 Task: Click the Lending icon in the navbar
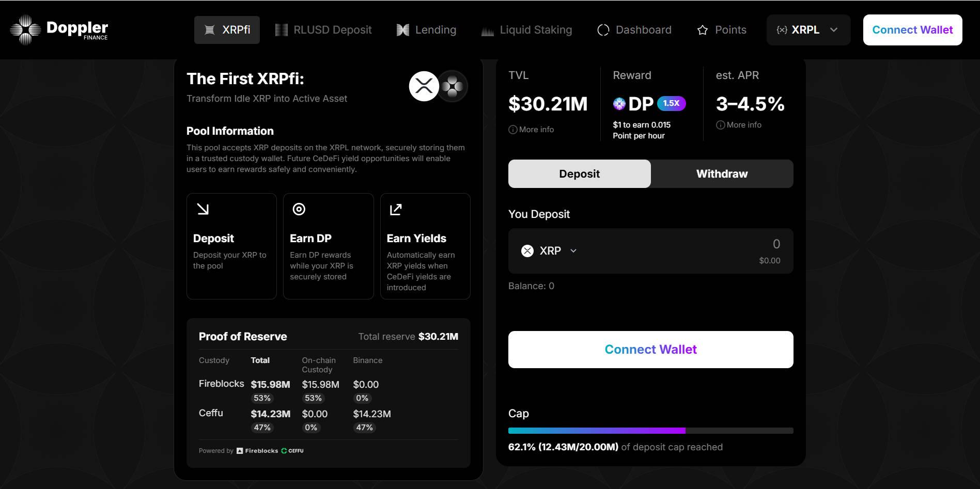tap(402, 29)
